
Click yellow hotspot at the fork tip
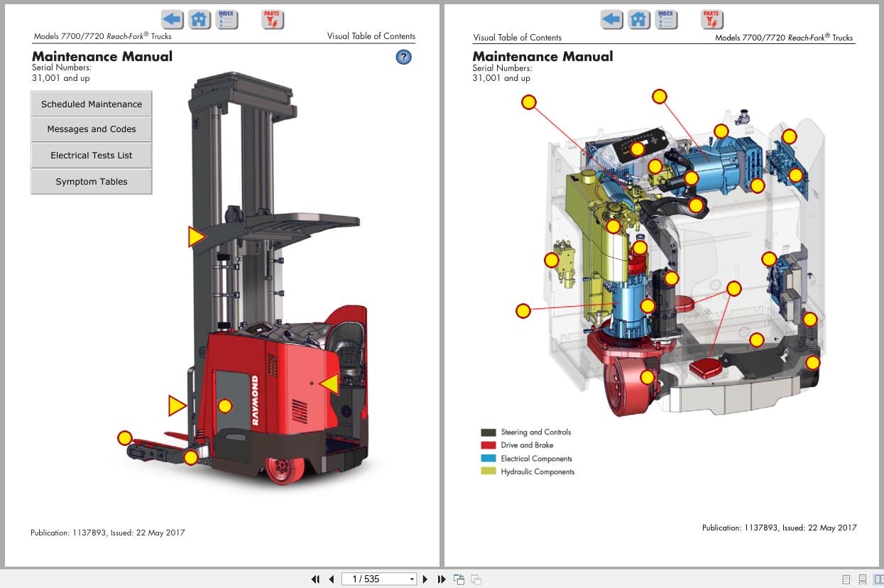(x=125, y=438)
